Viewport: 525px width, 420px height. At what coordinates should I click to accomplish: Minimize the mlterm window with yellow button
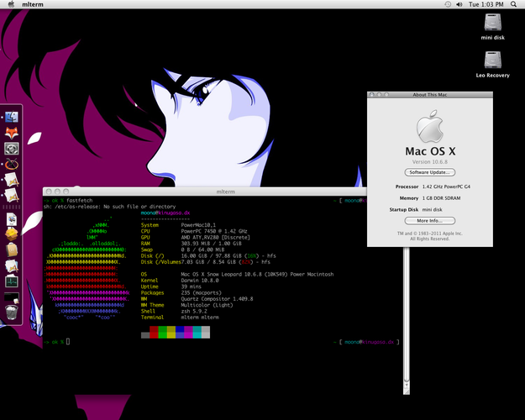pos(57,192)
